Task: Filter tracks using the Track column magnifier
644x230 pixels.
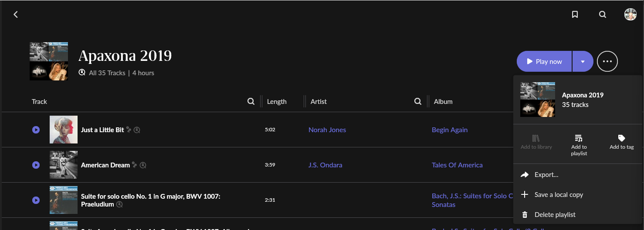Action: pyautogui.click(x=251, y=101)
